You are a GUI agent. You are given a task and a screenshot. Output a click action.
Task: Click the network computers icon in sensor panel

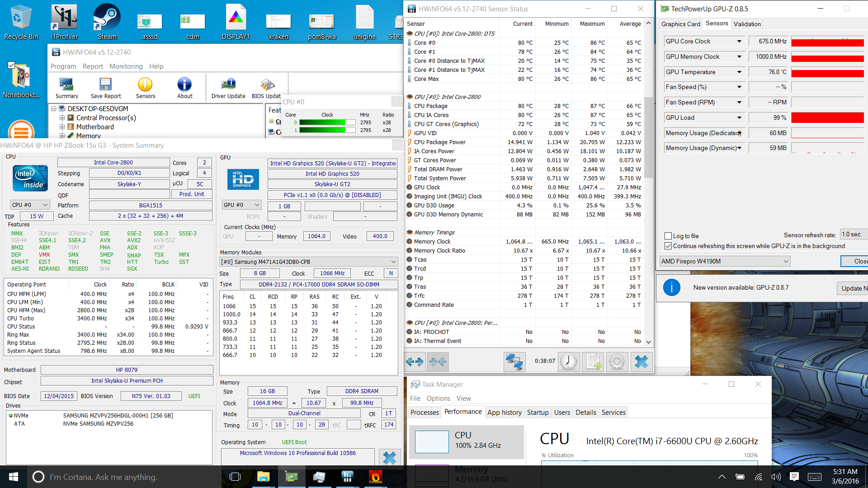pyautogui.click(x=514, y=361)
